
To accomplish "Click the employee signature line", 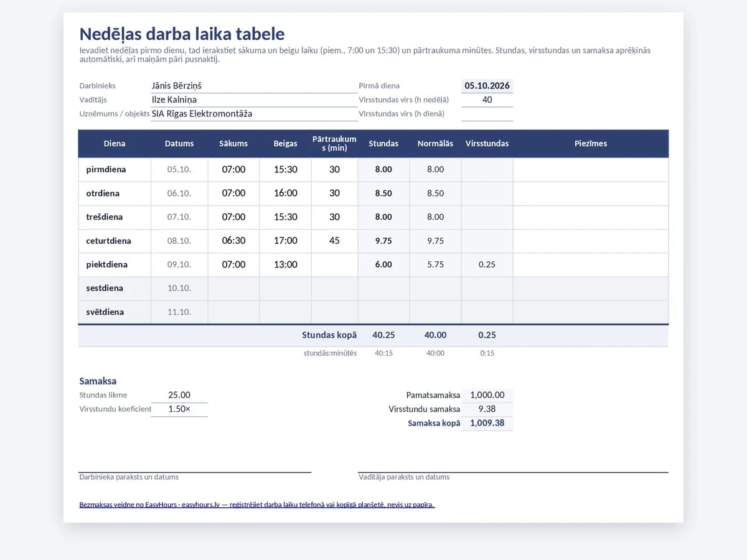I will [x=195, y=472].
